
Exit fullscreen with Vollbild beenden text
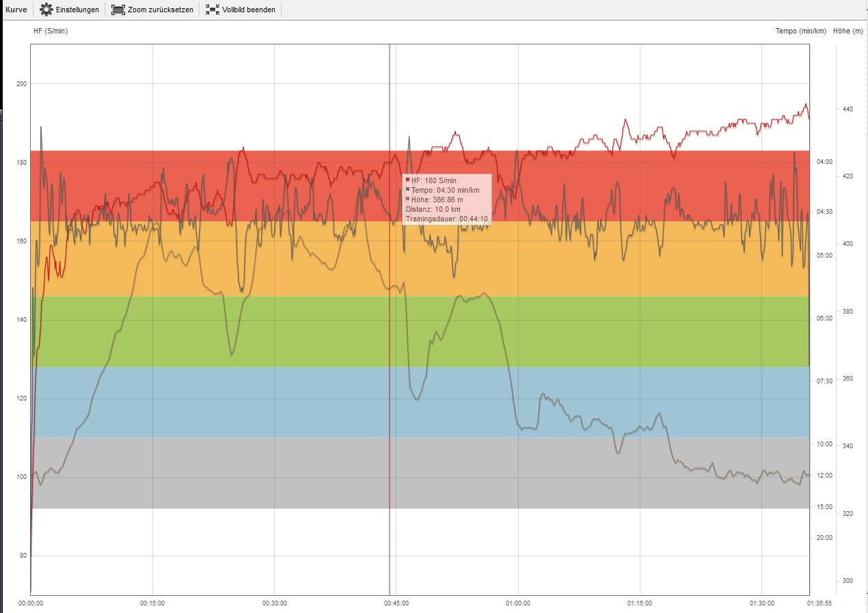249,10
